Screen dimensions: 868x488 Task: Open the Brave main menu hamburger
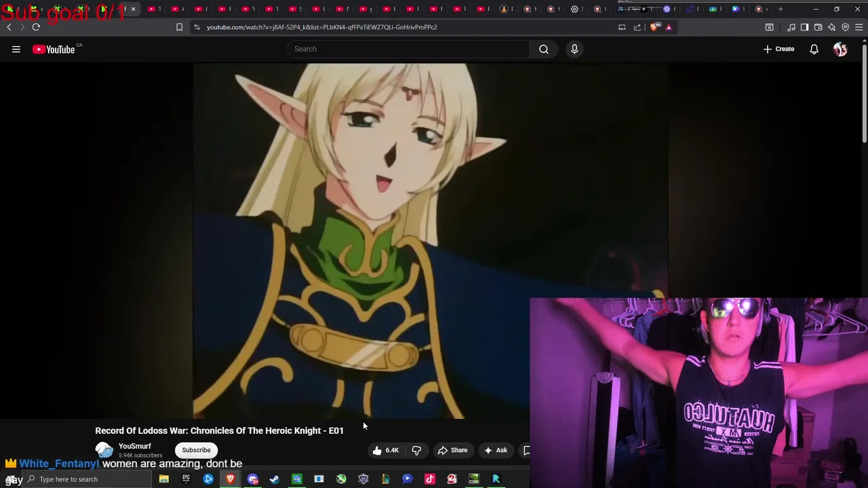859,27
